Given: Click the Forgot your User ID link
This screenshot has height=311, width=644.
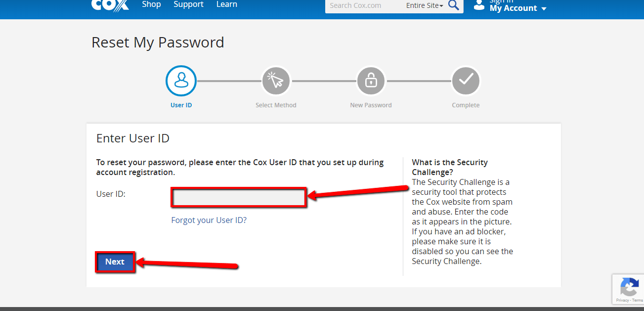Looking at the screenshot, I should coord(209,220).
